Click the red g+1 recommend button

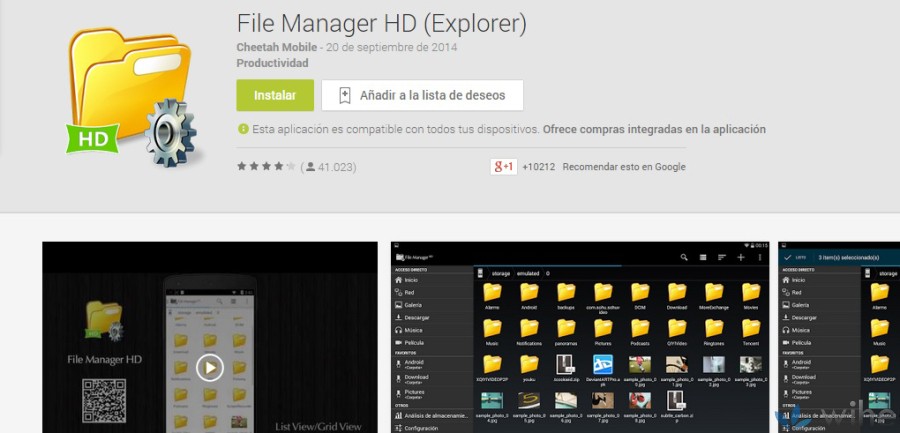(503, 167)
